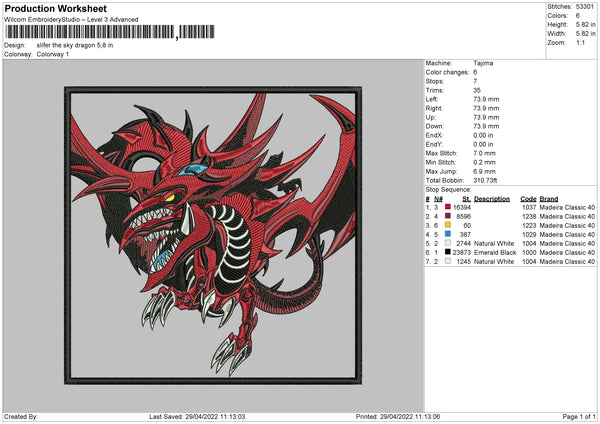Click the 'Down:' measurement label
Viewport: 600px width, 424px height.
tap(434, 126)
